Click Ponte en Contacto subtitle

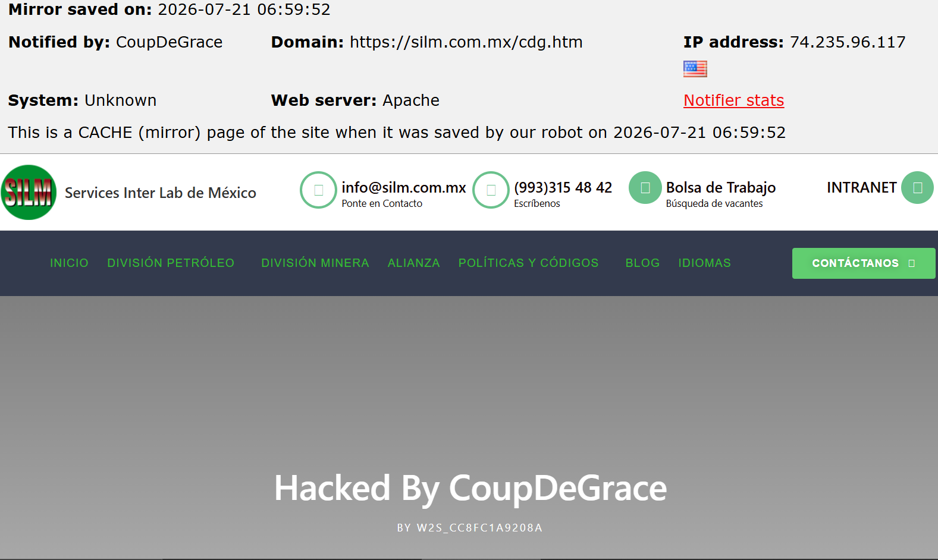point(382,203)
